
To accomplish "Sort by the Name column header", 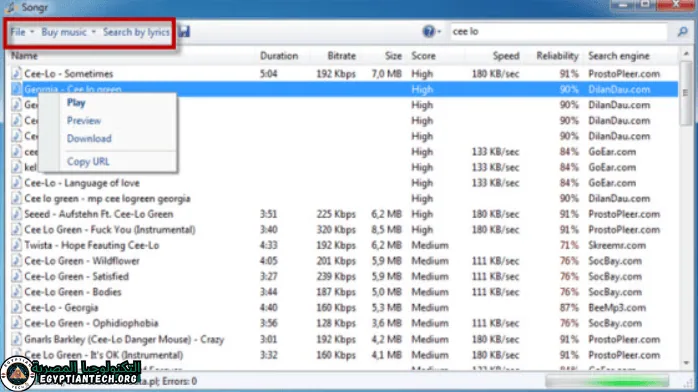I will coord(24,56).
